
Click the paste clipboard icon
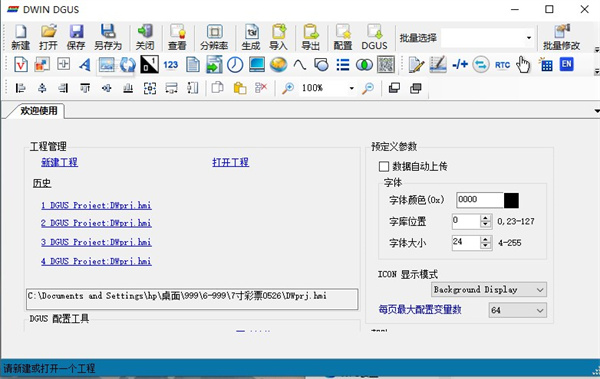pyautogui.click(x=240, y=88)
